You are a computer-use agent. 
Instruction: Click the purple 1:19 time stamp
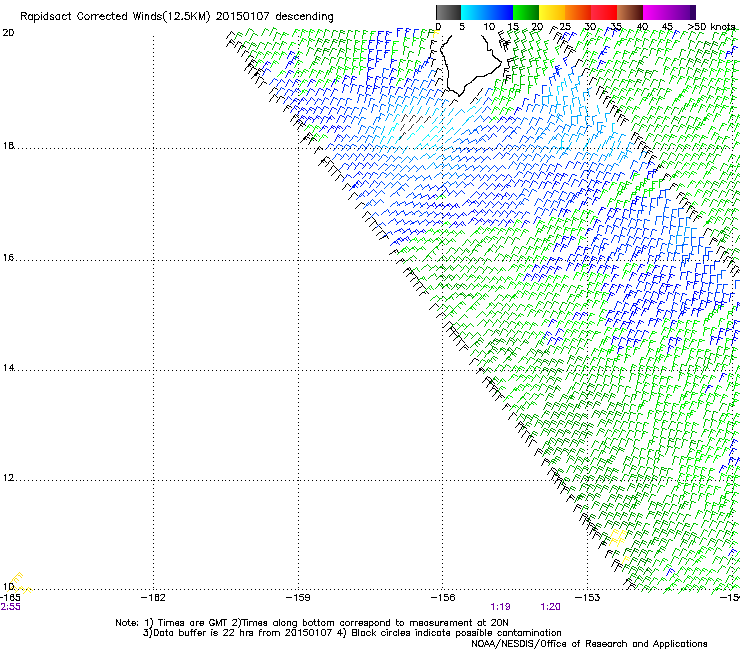pos(500,607)
